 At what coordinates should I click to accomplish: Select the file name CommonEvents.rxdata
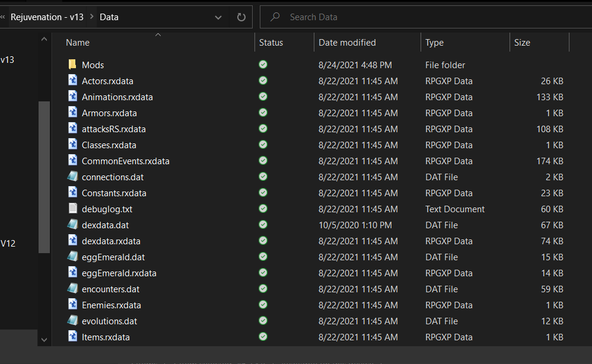[x=126, y=161]
